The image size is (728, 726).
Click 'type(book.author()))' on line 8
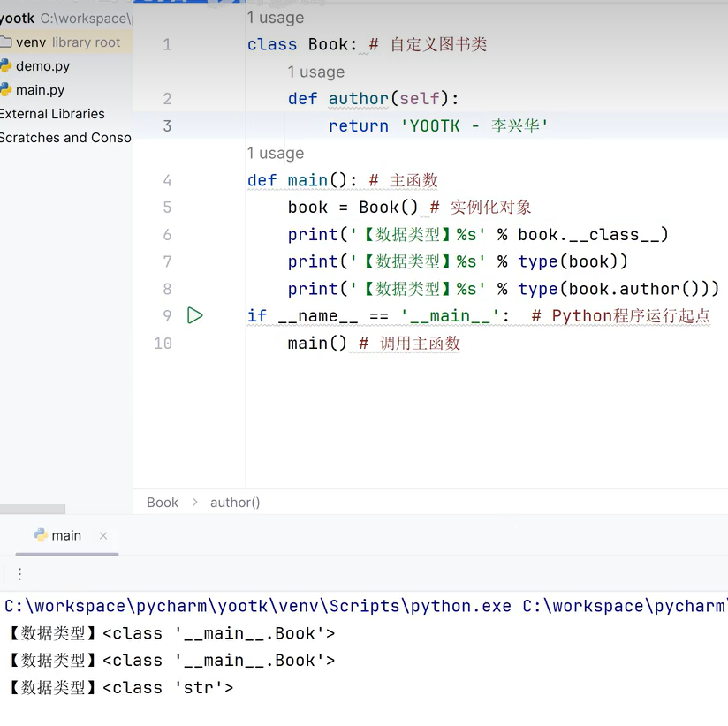click(618, 289)
